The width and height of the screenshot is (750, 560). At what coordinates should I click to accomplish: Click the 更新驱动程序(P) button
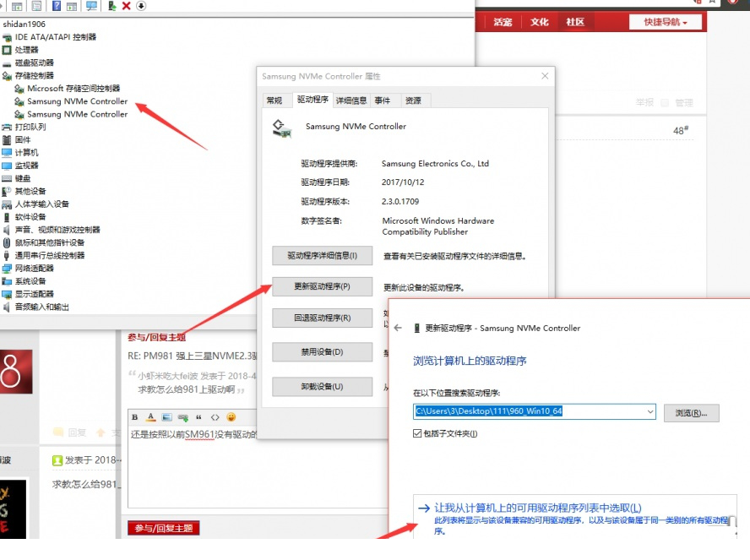323,286
